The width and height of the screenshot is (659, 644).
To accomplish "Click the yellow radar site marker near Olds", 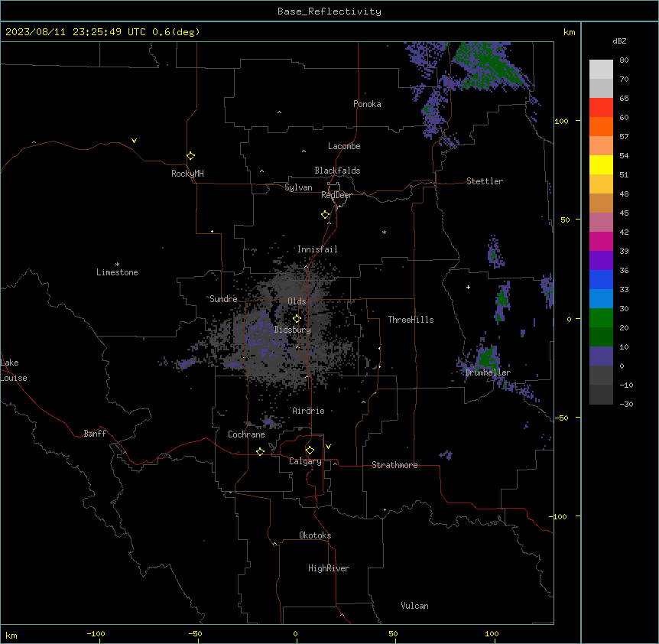I will pyautogui.click(x=297, y=319).
